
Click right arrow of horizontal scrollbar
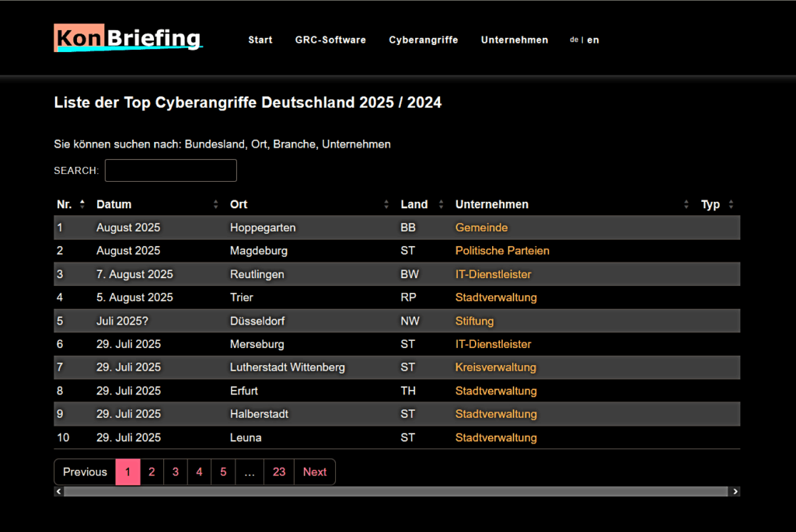(x=735, y=492)
